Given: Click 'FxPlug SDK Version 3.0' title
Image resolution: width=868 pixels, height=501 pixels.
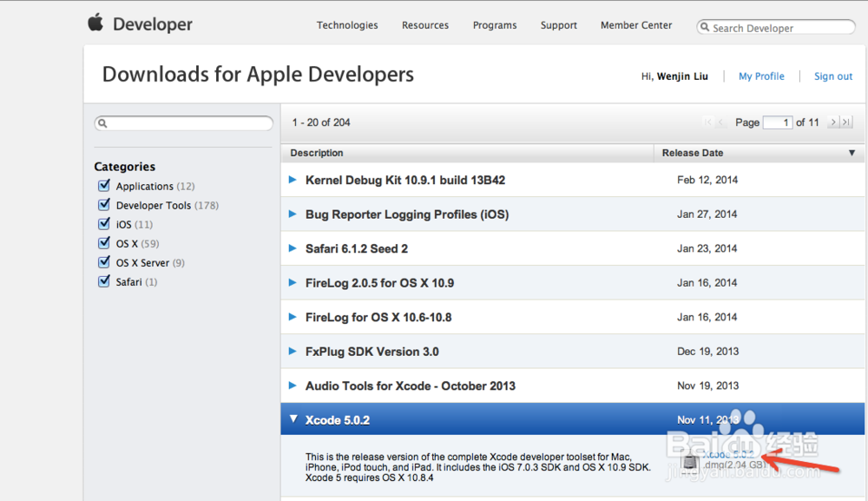Looking at the screenshot, I should 372,352.
